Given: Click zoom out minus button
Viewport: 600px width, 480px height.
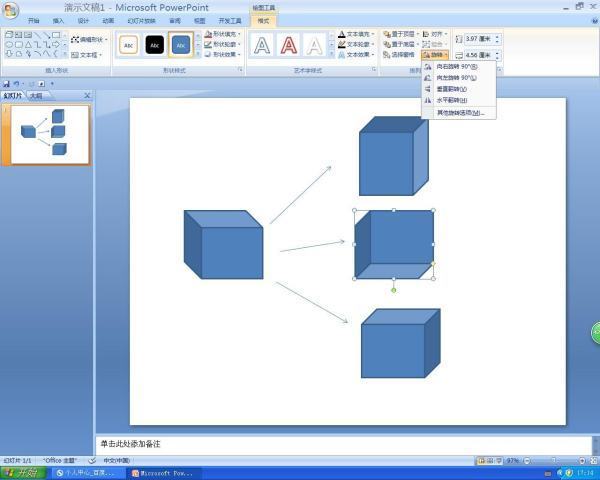Looking at the screenshot, I should 527,460.
